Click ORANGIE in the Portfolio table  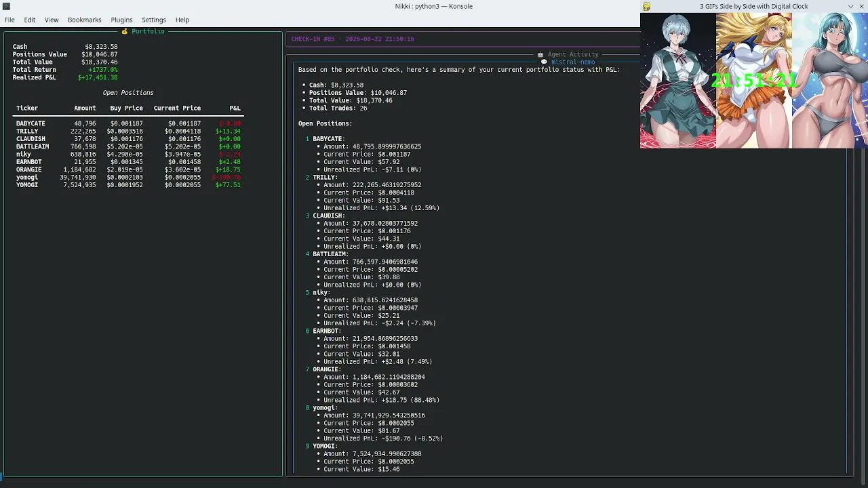(x=29, y=169)
